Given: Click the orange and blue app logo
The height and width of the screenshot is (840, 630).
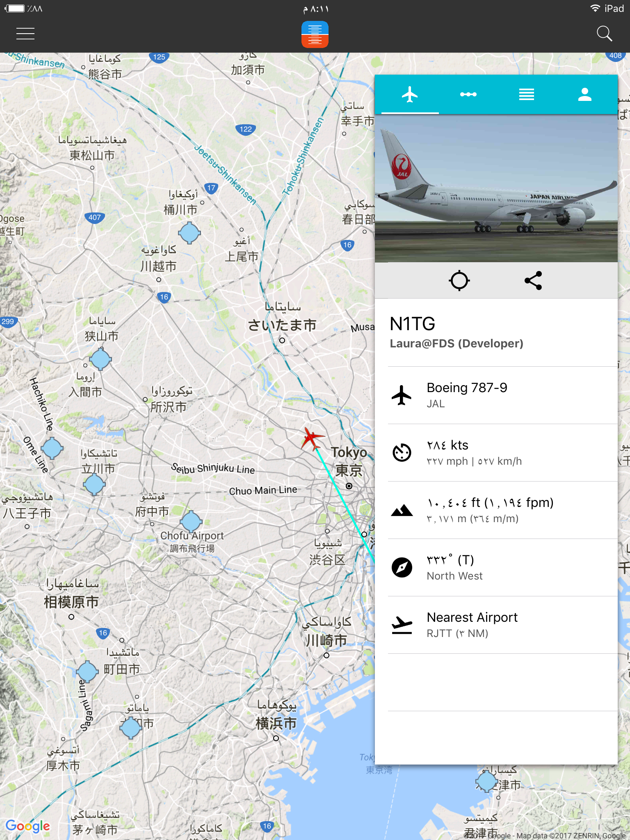Looking at the screenshot, I should coord(315,34).
